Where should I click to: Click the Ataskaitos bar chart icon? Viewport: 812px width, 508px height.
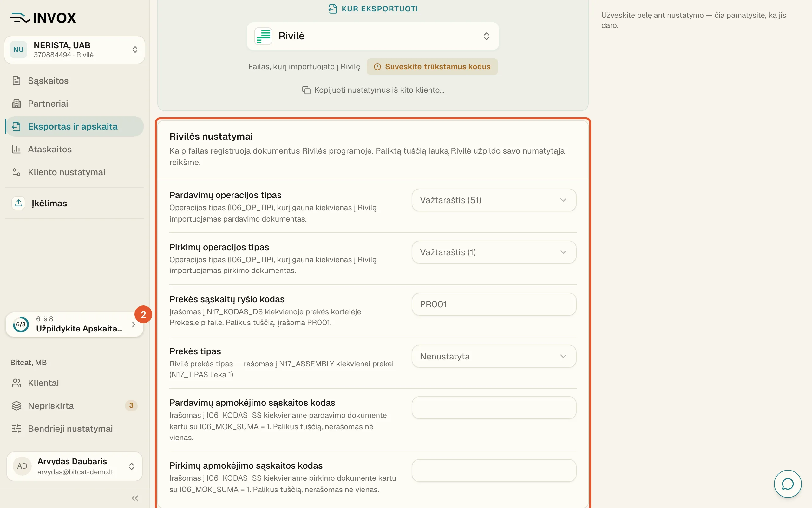[x=16, y=149]
